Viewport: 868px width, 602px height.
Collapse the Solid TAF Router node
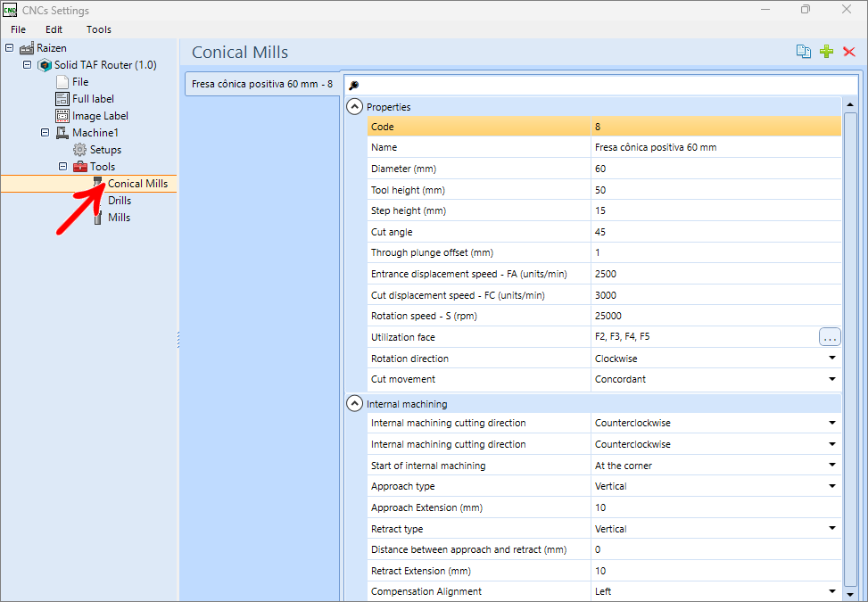pos(27,65)
